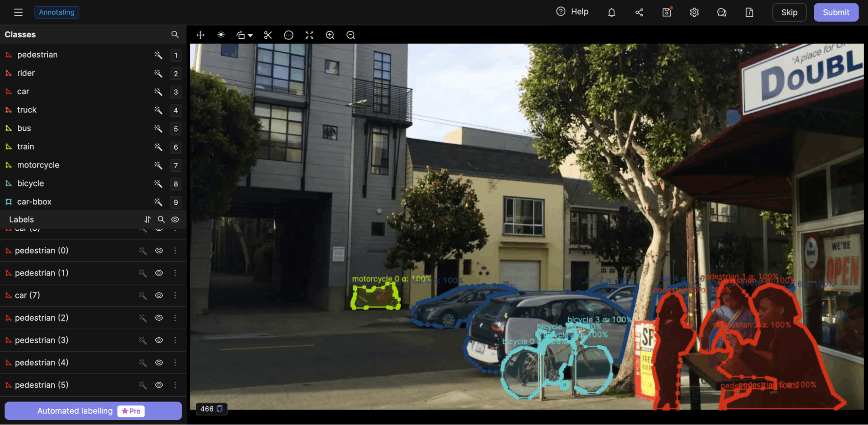The height and width of the screenshot is (425, 868).
Task: Submit the annotation
Action: [836, 12]
